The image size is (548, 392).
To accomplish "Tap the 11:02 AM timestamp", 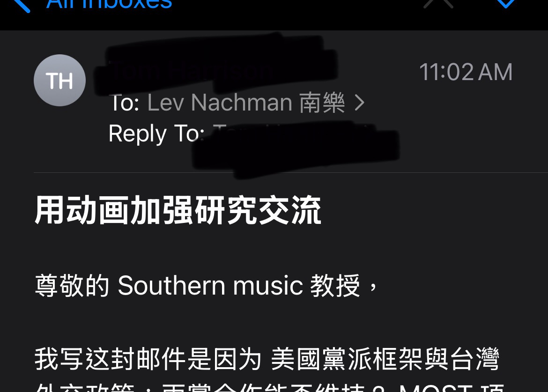I will tap(466, 72).
